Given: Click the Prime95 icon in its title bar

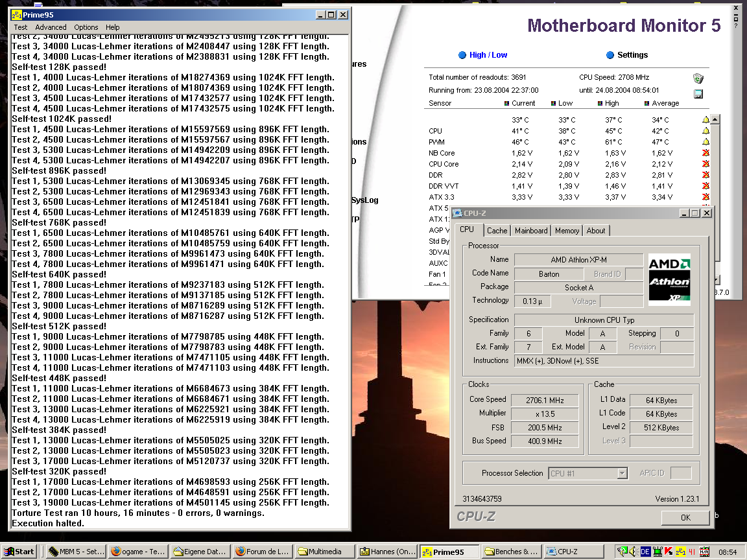Looking at the screenshot, I should tap(18, 14).
